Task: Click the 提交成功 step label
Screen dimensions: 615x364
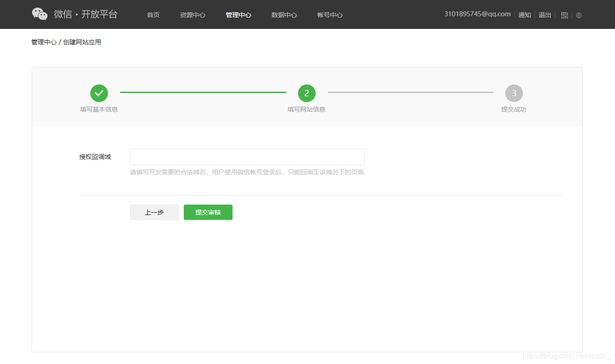Action: click(x=514, y=109)
